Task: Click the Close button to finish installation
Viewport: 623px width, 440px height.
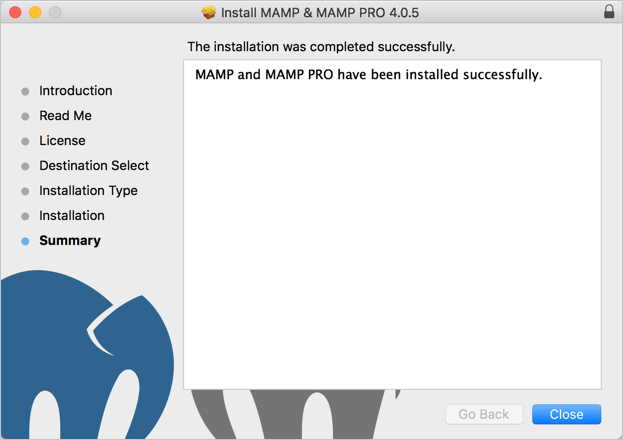Action: [x=566, y=414]
